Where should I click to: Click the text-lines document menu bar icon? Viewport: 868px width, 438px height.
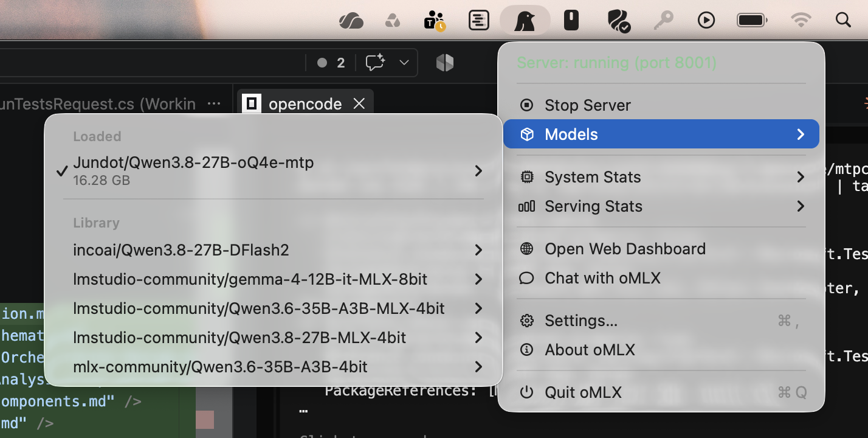[x=479, y=21]
